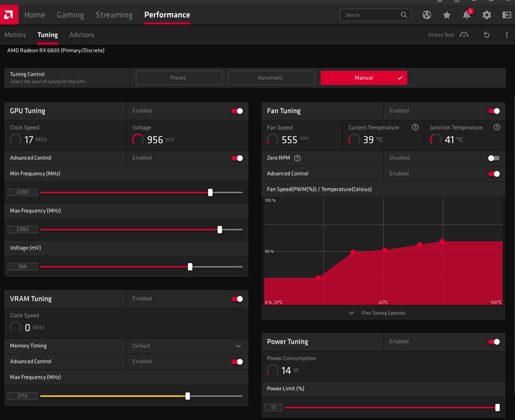
Task: Click the search magnifier icon
Action: [x=404, y=15]
